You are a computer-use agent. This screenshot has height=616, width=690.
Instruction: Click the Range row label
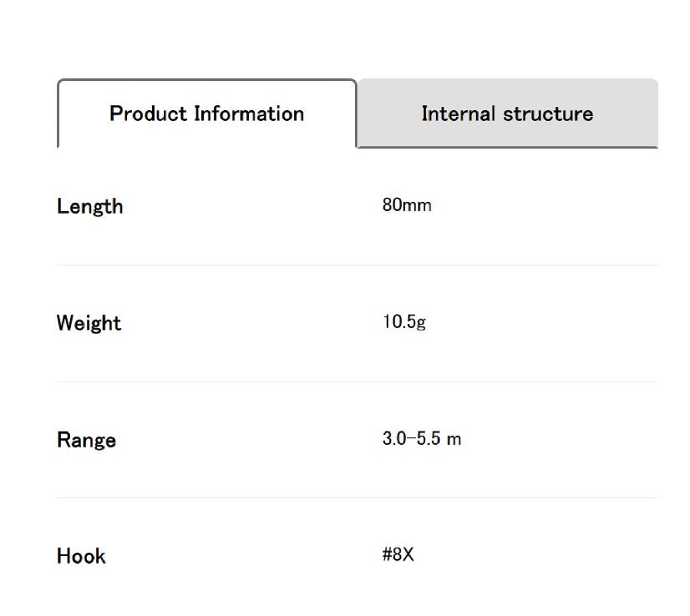(86, 440)
